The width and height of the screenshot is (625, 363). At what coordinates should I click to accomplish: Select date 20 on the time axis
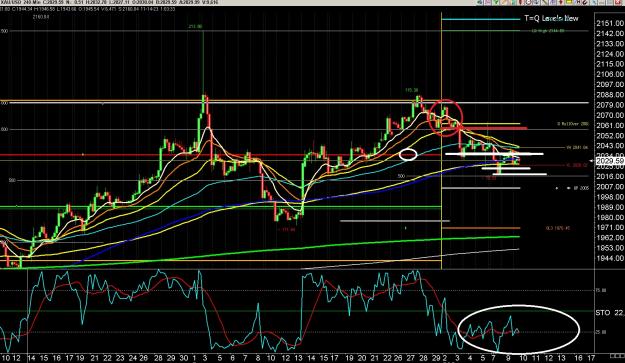[x=362, y=358]
